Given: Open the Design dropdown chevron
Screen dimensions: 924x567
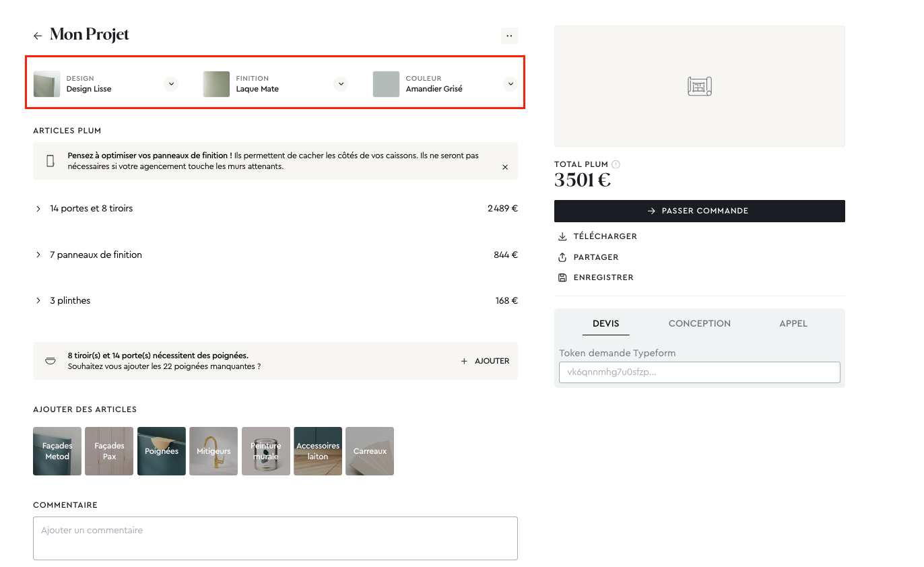Looking at the screenshot, I should pos(171,84).
